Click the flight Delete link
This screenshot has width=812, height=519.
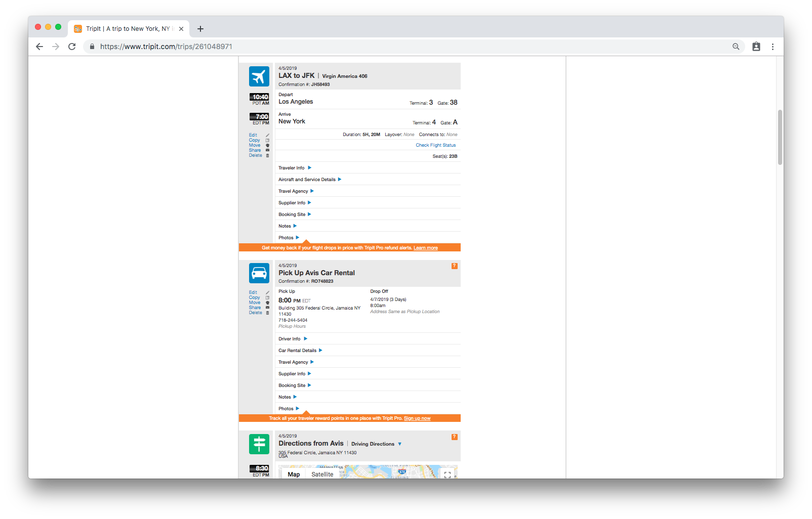click(256, 155)
